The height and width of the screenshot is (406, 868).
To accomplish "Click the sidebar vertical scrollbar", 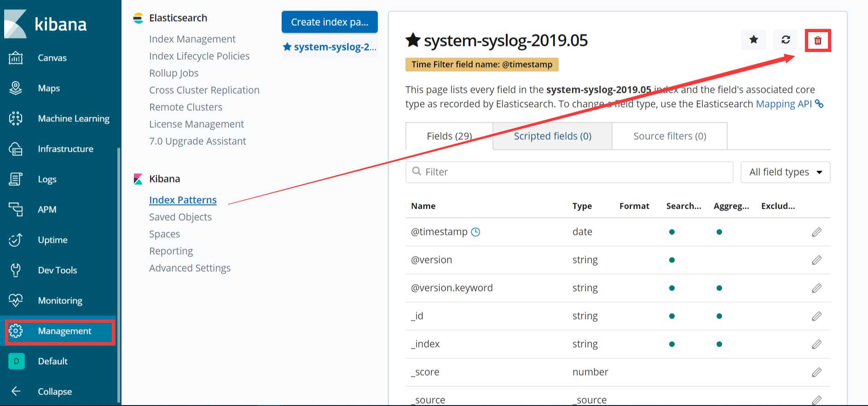I will [x=119, y=274].
